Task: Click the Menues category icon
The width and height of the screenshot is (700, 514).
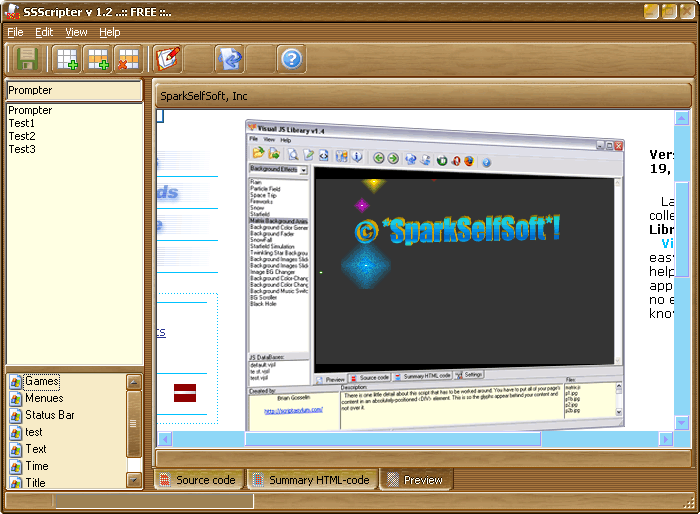Action: (16, 398)
